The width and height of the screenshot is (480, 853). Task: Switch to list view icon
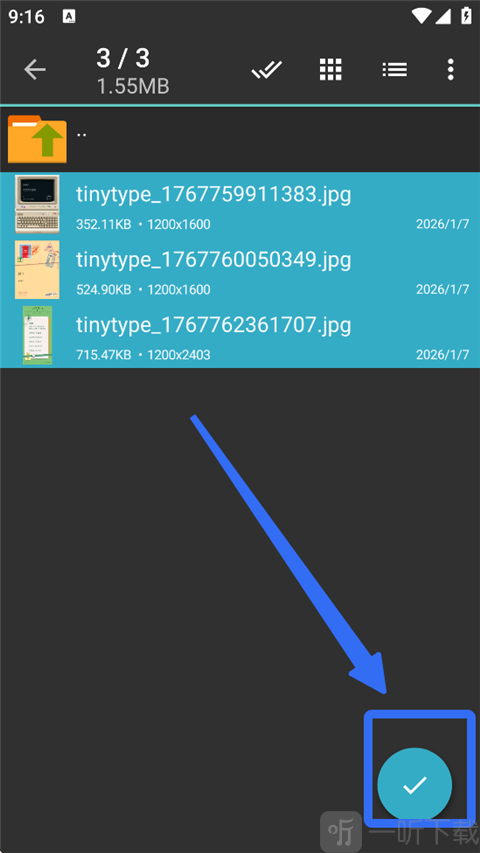pos(395,70)
